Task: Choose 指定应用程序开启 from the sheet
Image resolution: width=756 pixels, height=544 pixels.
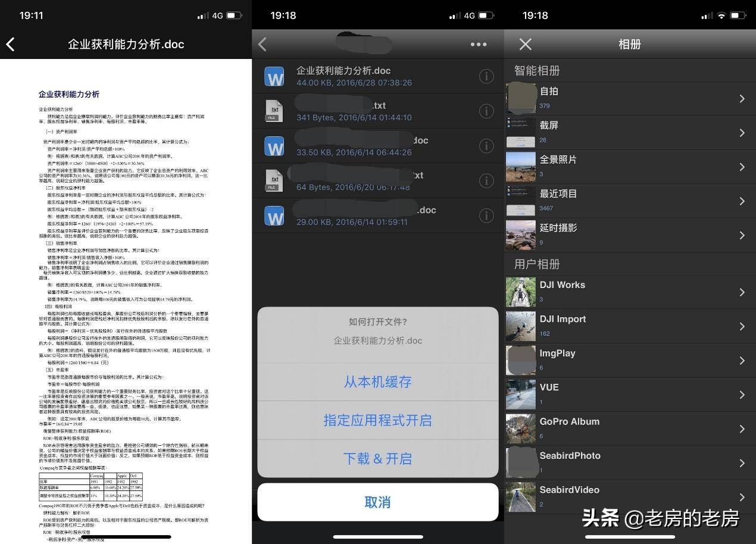Action: [x=377, y=420]
